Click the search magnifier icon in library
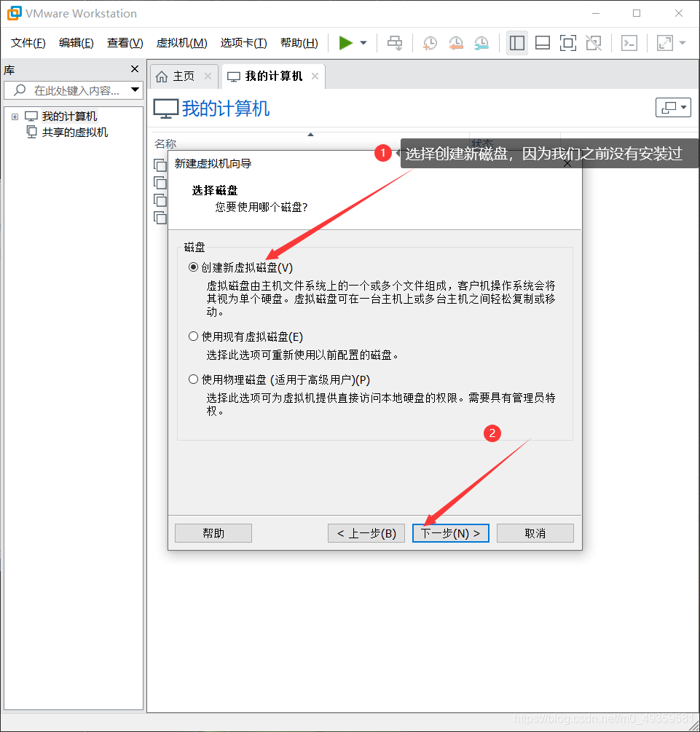700x732 pixels. pyautogui.click(x=19, y=90)
